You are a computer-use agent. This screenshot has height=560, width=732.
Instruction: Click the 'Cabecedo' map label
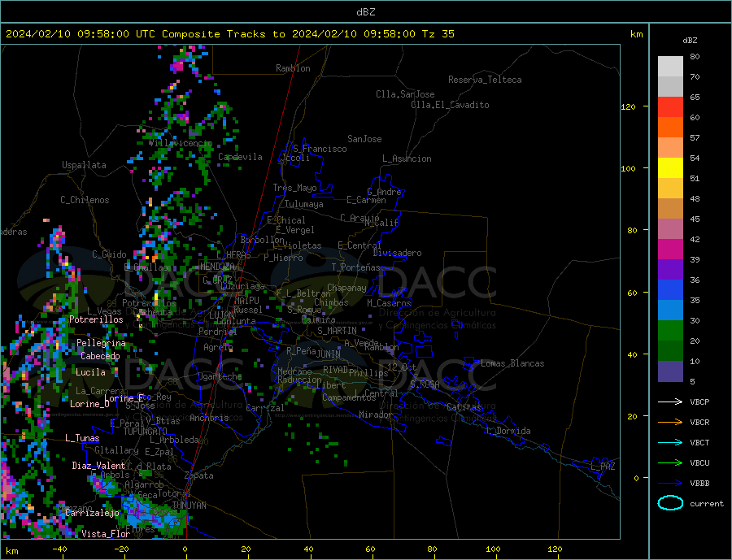tap(100, 356)
